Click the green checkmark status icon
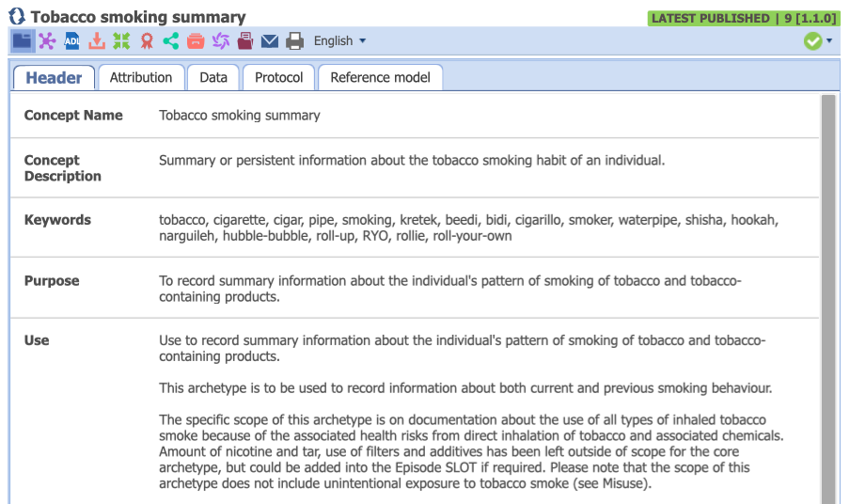The width and height of the screenshot is (850, 504). [813, 41]
